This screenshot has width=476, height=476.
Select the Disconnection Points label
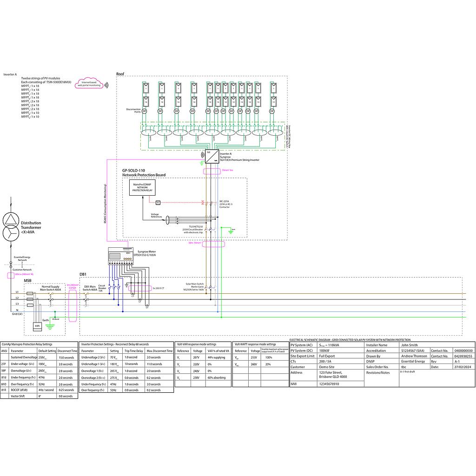(133, 111)
